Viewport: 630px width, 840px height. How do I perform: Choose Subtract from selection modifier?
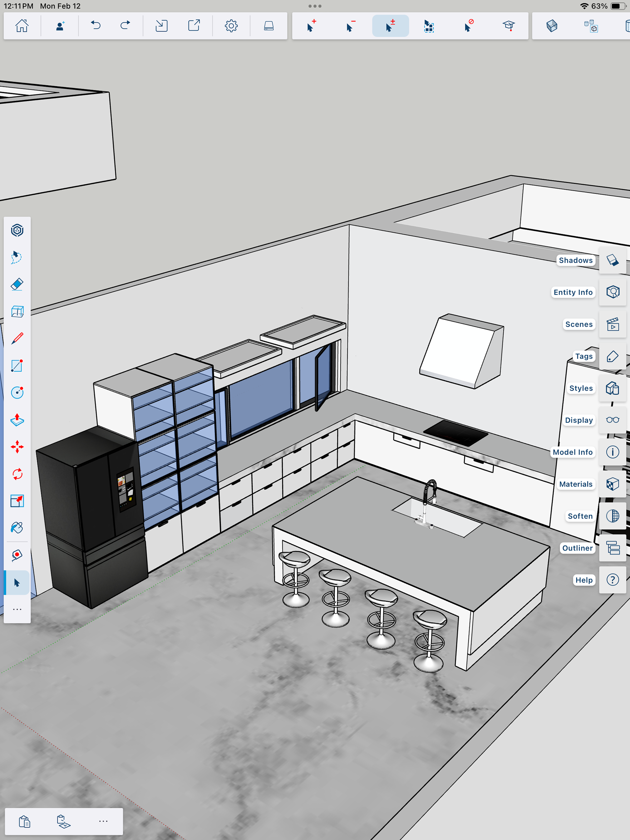351,26
